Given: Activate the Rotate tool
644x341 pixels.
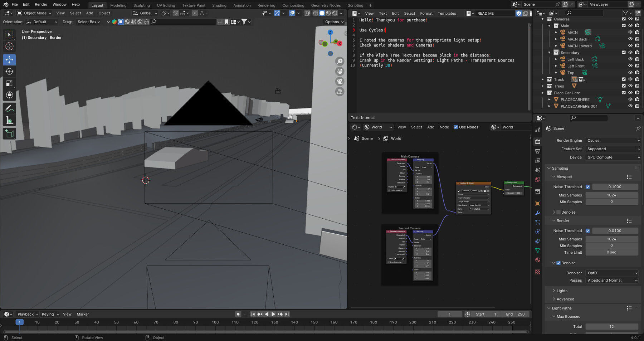Looking at the screenshot, I should [9, 72].
